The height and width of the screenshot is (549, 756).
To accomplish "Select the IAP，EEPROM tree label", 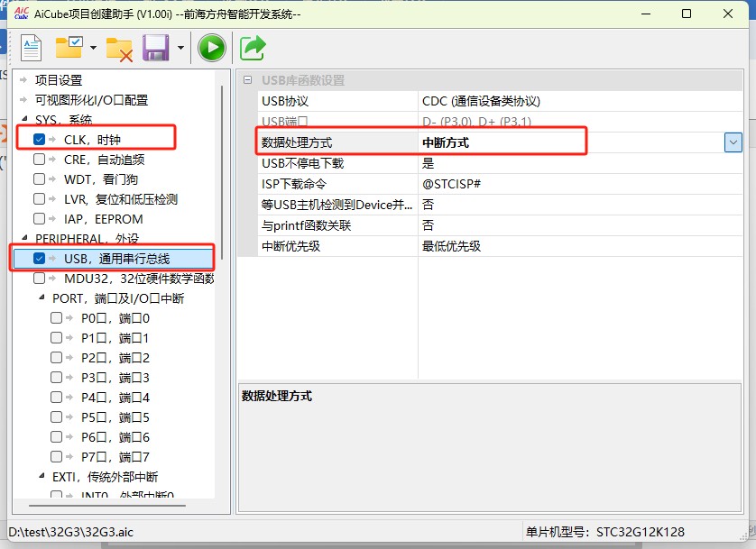I will [x=103, y=219].
